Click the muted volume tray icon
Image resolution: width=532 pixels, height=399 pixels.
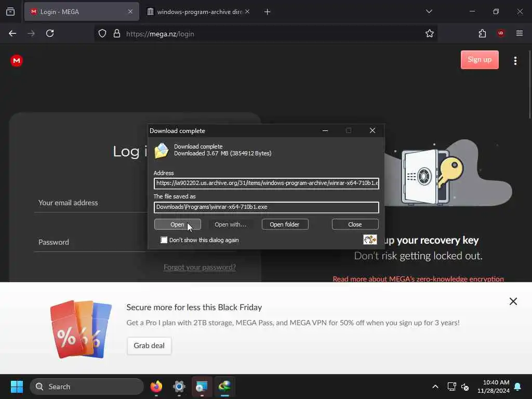click(465, 387)
